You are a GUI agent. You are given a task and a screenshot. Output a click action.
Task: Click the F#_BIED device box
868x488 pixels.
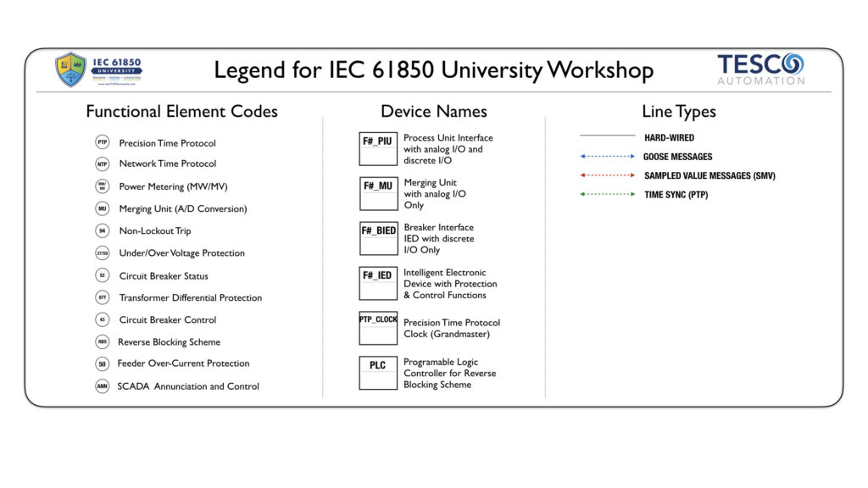379,238
